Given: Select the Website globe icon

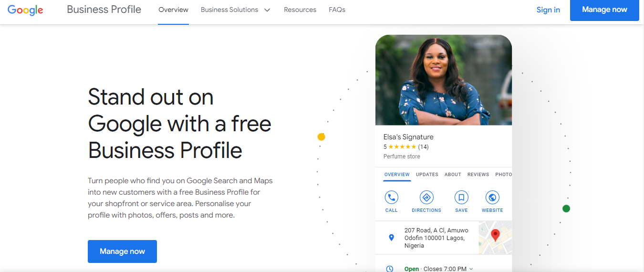Looking at the screenshot, I should [492, 198].
